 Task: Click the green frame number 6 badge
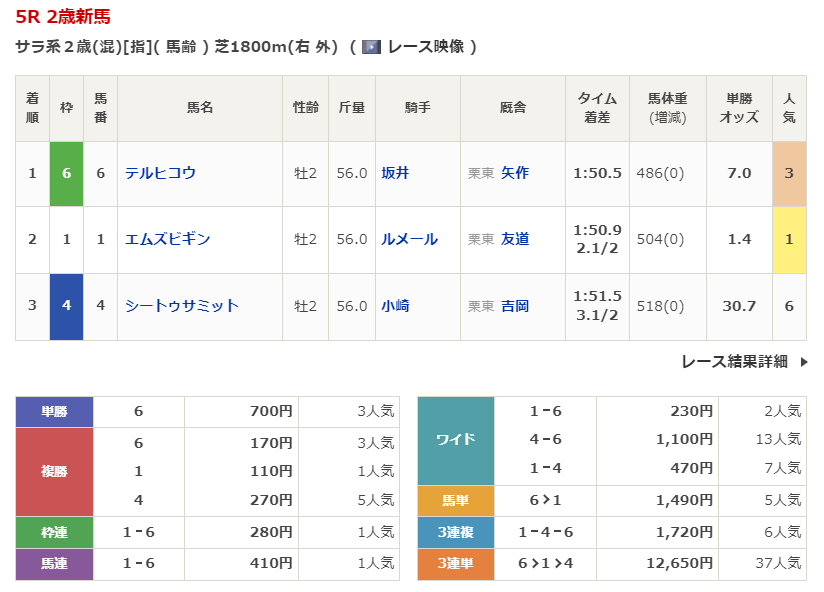(x=66, y=173)
